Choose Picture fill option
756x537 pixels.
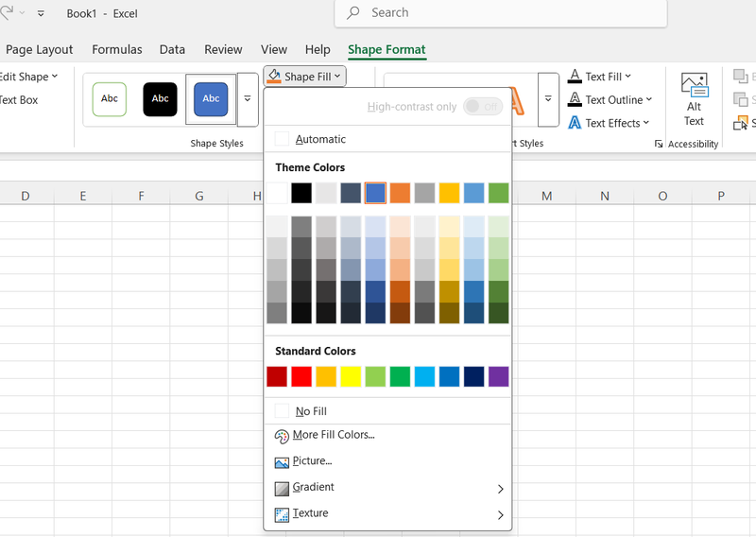[387, 461]
